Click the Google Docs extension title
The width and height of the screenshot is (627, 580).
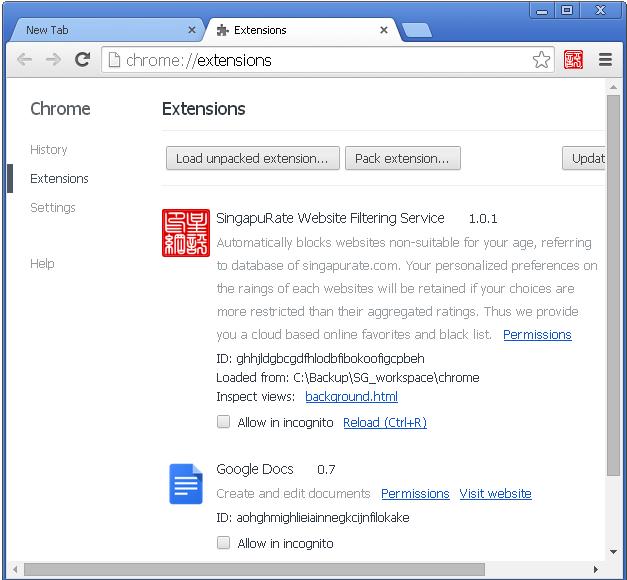[255, 469]
